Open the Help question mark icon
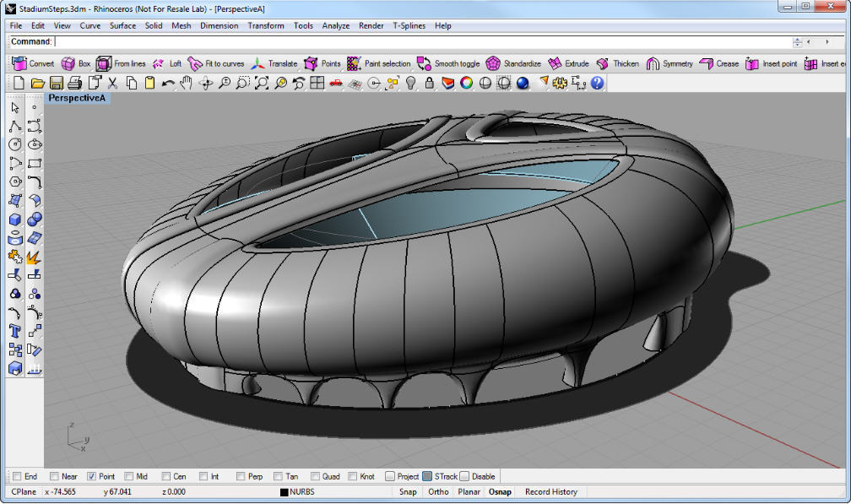This screenshot has height=504, width=851. [597, 83]
